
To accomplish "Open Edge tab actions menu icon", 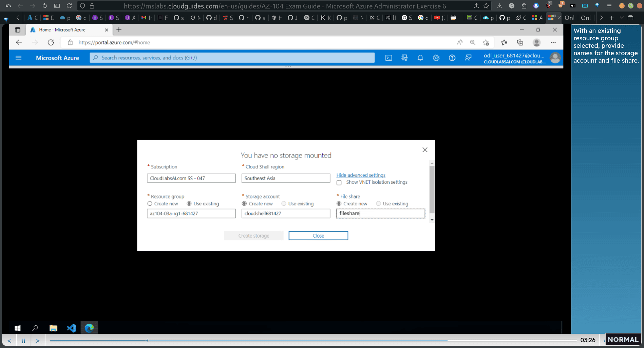I will point(18,30).
